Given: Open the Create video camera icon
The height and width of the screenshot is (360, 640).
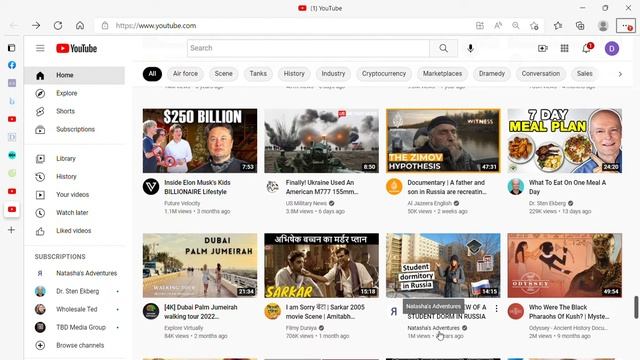Looking at the screenshot, I should 542,48.
